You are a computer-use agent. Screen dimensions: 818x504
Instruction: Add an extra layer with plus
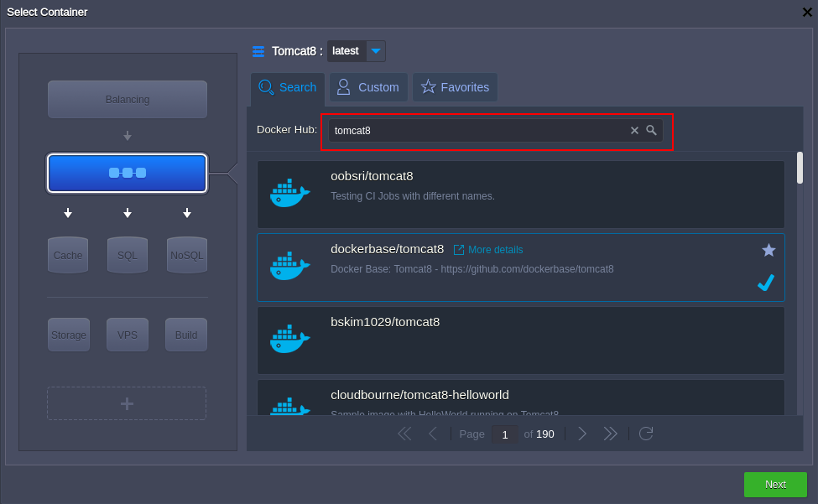(127, 403)
